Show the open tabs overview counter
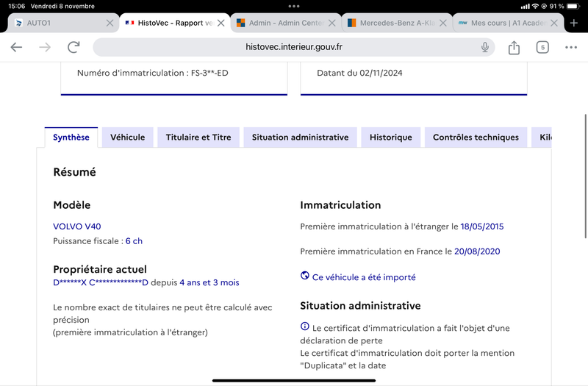Screen dimensions: 588x386 [542, 47]
